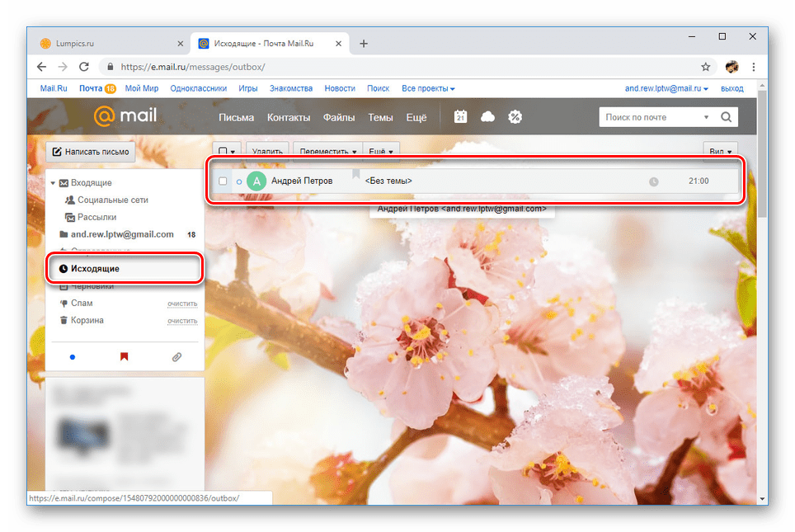Screen dimensions: 795x532
Task: Expand the Переместить dropdown
Action: tap(329, 152)
